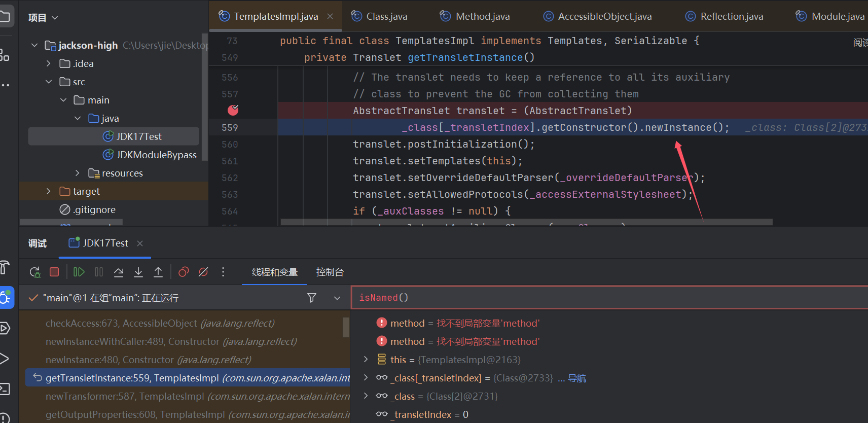Select the .gitignore file
The width and height of the screenshot is (868, 423).
click(x=88, y=209)
